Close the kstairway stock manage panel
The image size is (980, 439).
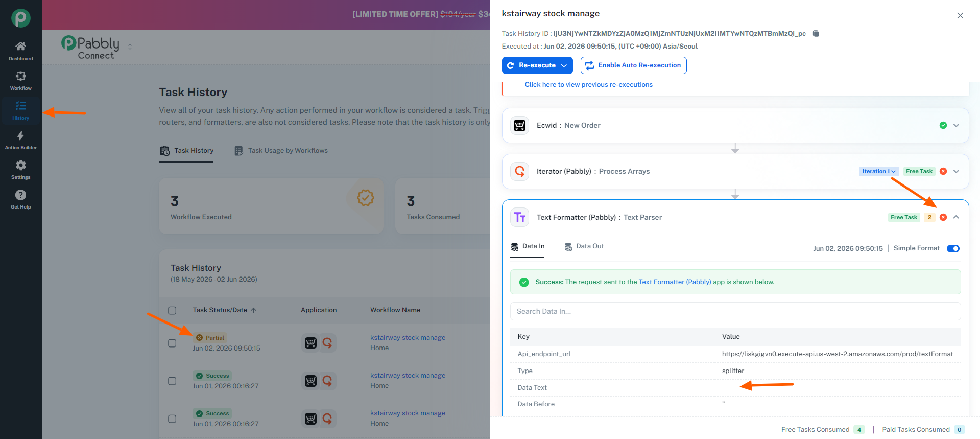960,16
